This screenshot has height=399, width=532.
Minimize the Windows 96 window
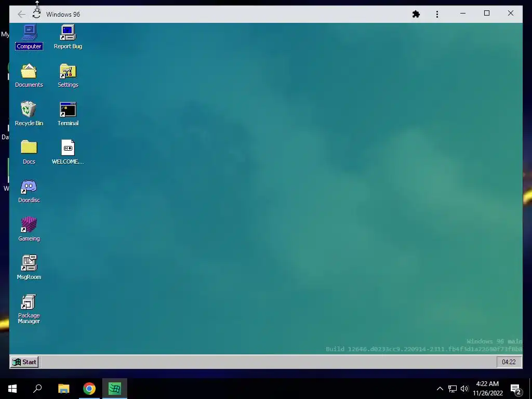(x=463, y=14)
